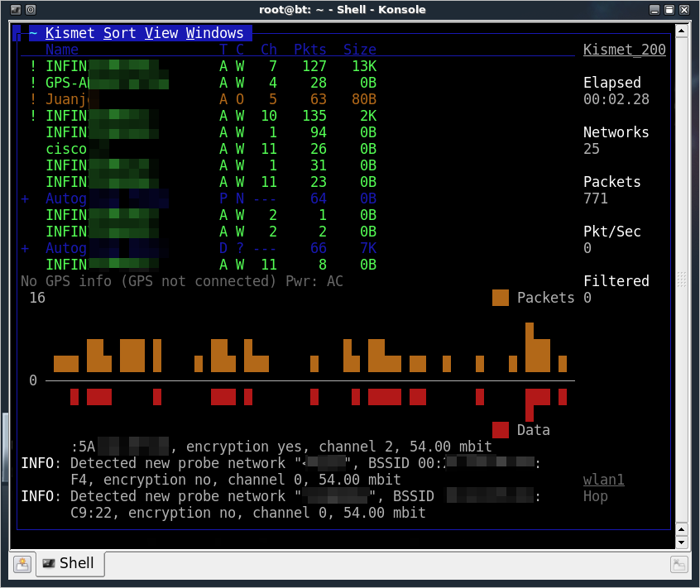700x588 pixels.
Task: Open the tilde menu before Kismet
Action: coord(33,33)
